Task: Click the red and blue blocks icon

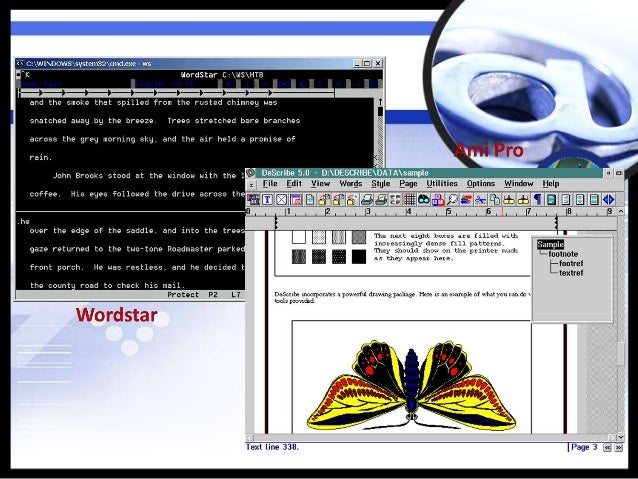Action: point(437,199)
